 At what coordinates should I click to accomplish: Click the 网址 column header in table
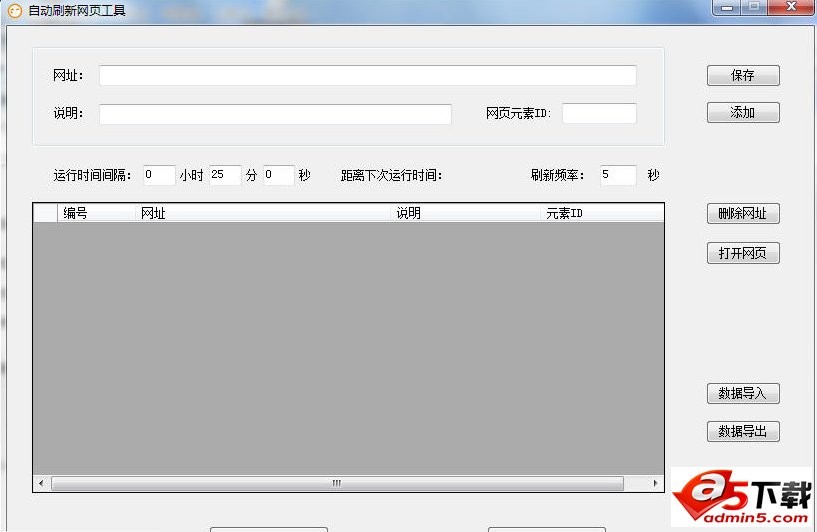tap(263, 213)
